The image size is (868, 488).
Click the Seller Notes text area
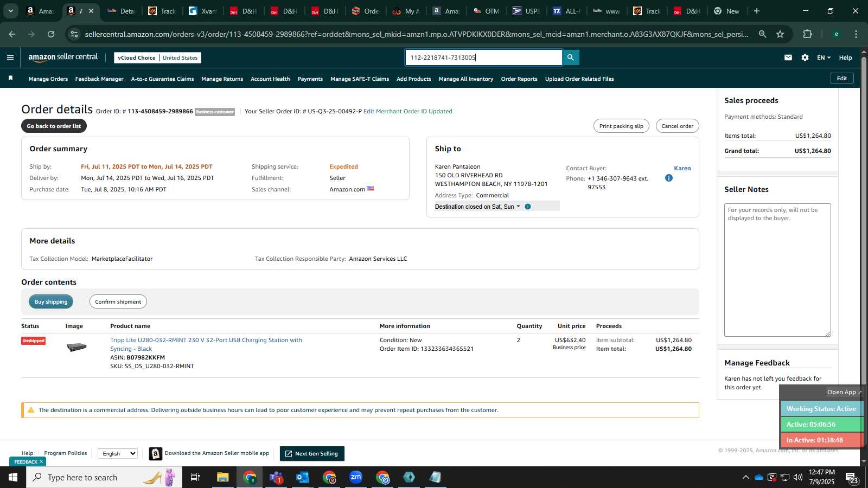[x=777, y=270]
